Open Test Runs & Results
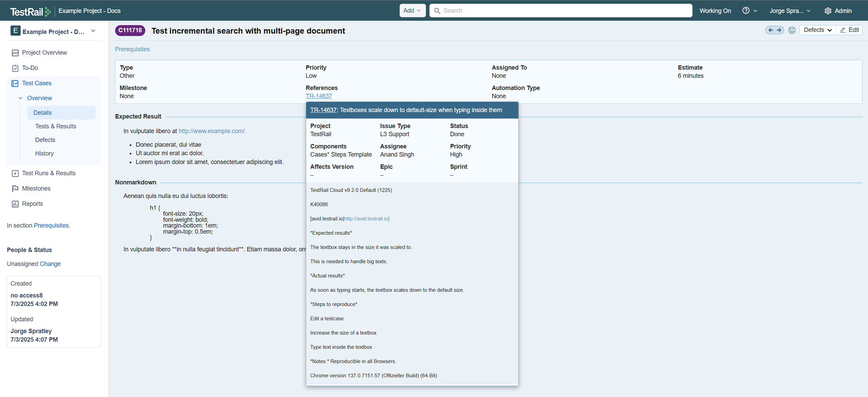Image resolution: width=868 pixels, height=397 pixels. pos(49,173)
